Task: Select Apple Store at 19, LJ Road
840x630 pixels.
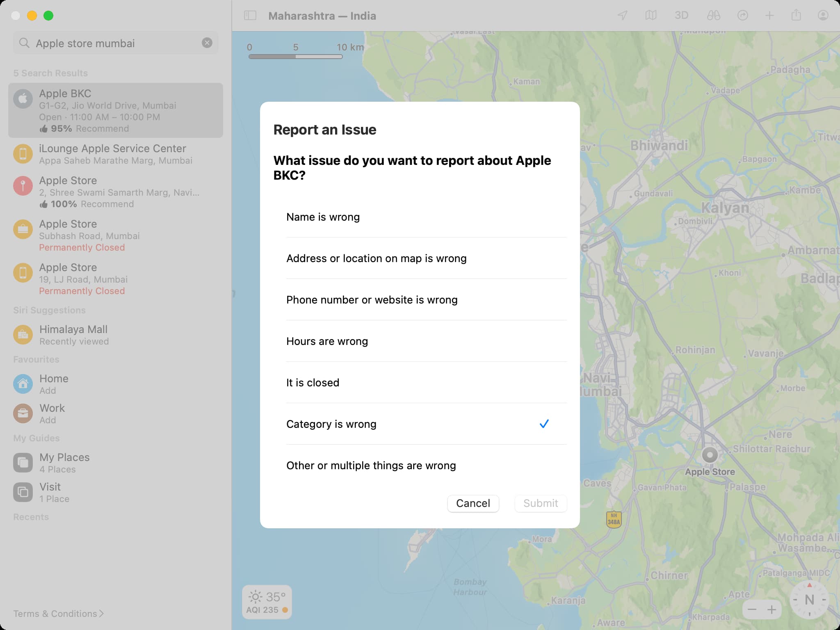Action: 116,279
